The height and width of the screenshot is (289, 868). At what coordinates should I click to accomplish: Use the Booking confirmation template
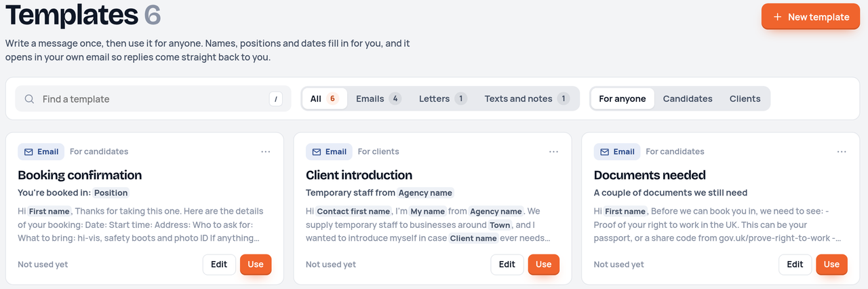pos(256,265)
